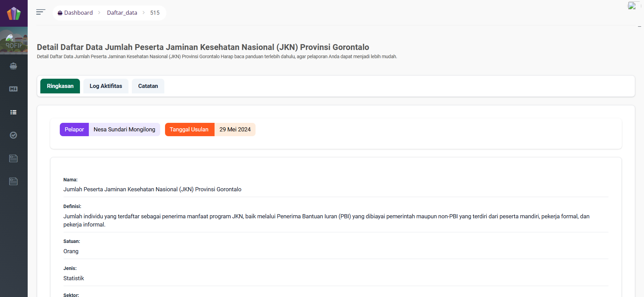Select the check-circle icon in sidebar
This screenshot has height=297, width=644.
(13, 135)
